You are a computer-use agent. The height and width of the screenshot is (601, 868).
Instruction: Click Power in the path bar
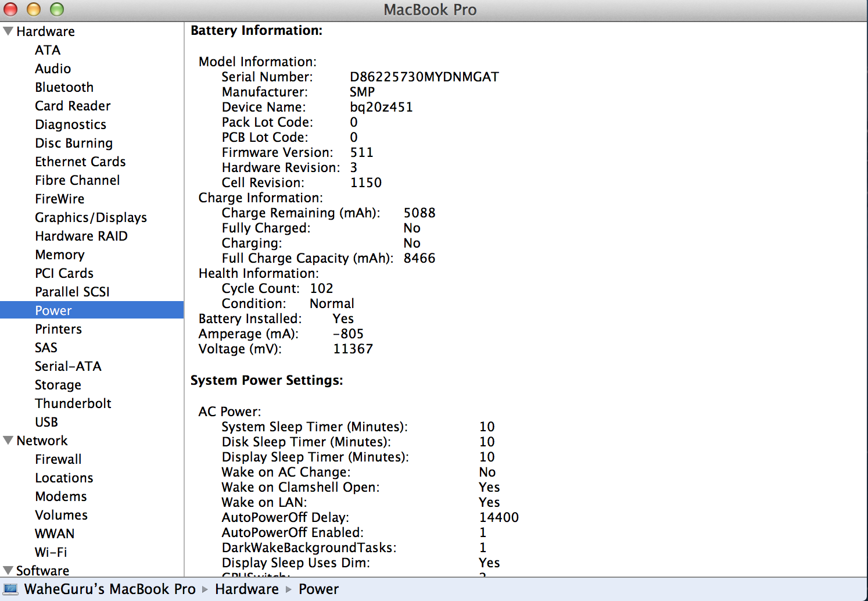318,589
